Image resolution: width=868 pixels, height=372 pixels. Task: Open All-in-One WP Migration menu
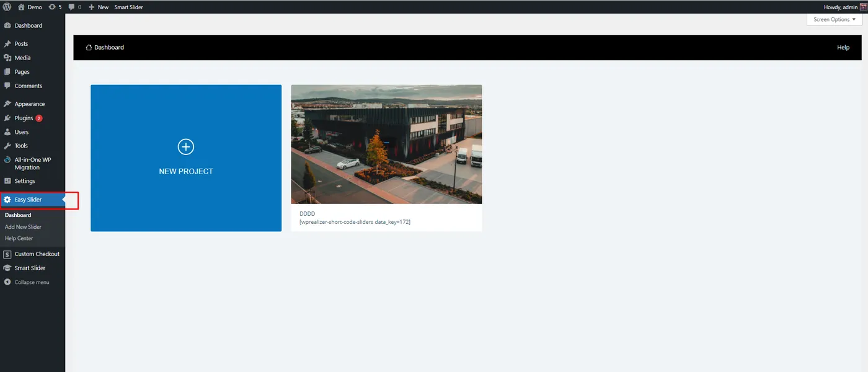[32, 164]
